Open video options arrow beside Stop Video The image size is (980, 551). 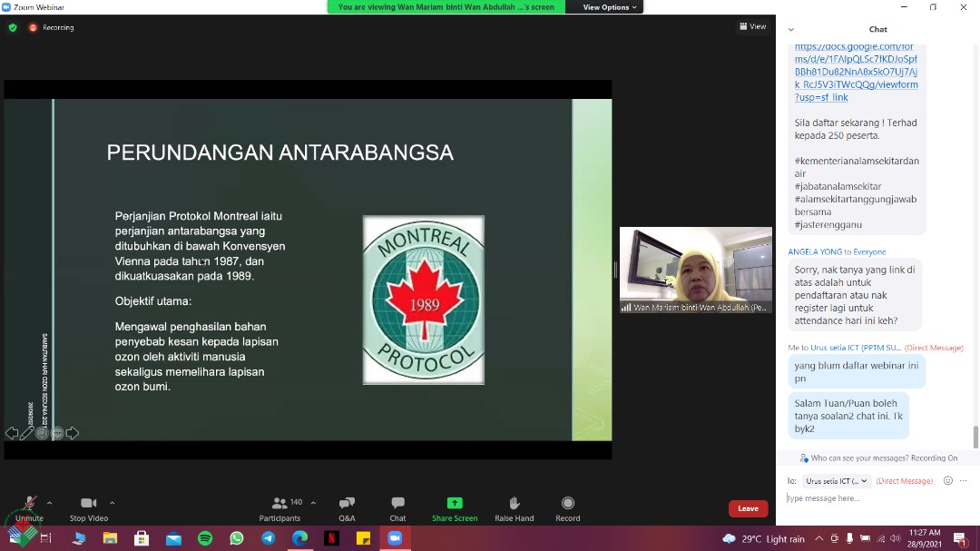112,503
